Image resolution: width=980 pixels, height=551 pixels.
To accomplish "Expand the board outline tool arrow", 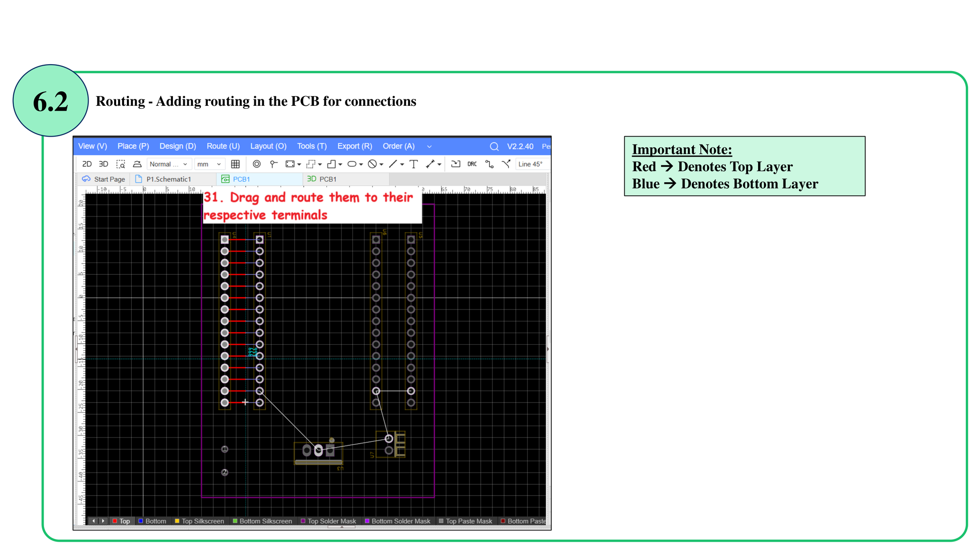I will pos(340,165).
